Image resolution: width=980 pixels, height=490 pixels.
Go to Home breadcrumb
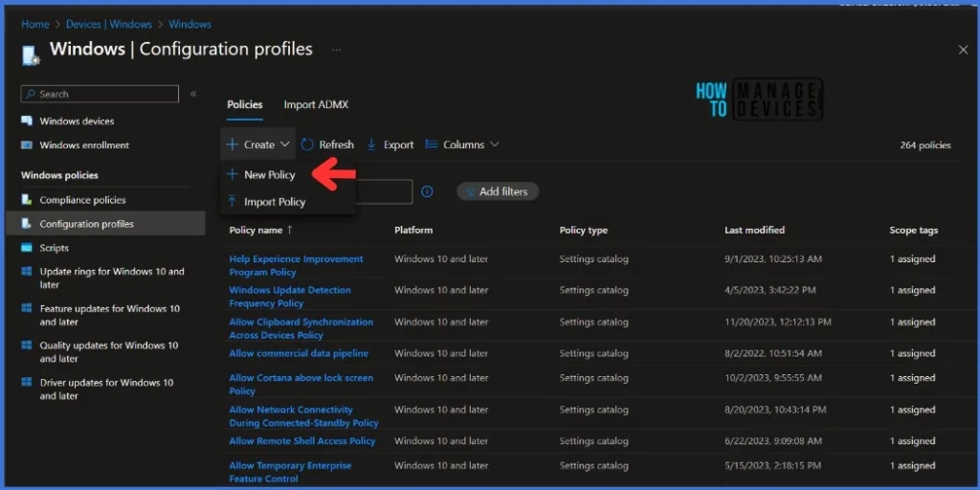click(35, 24)
